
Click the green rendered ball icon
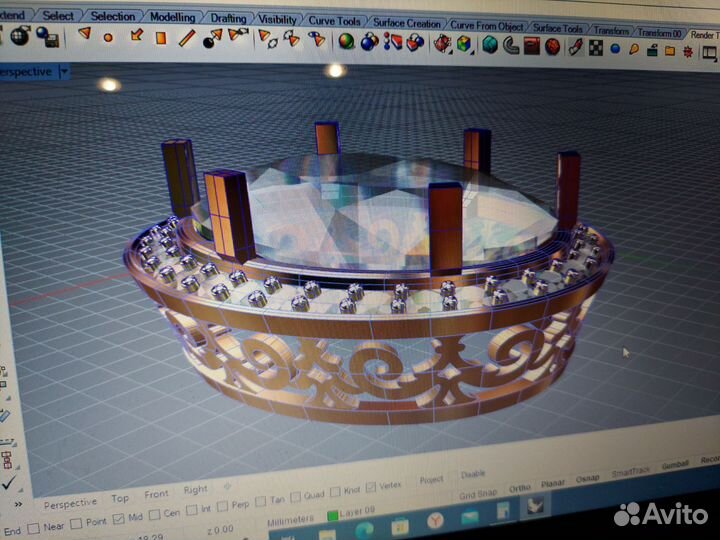346,41
